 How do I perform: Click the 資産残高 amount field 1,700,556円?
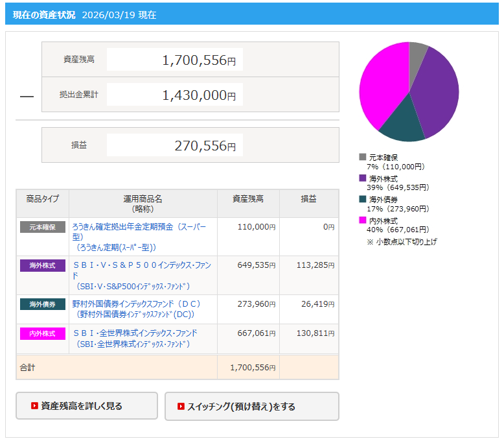[174, 60]
